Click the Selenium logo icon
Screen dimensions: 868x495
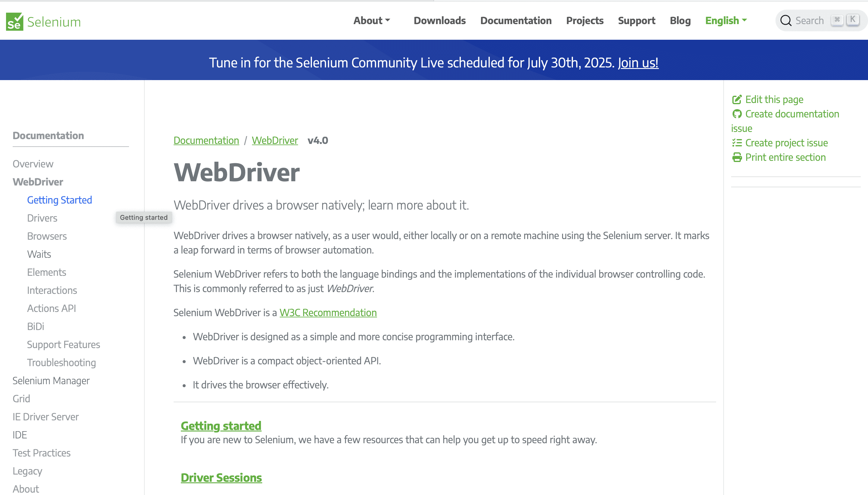[15, 21]
